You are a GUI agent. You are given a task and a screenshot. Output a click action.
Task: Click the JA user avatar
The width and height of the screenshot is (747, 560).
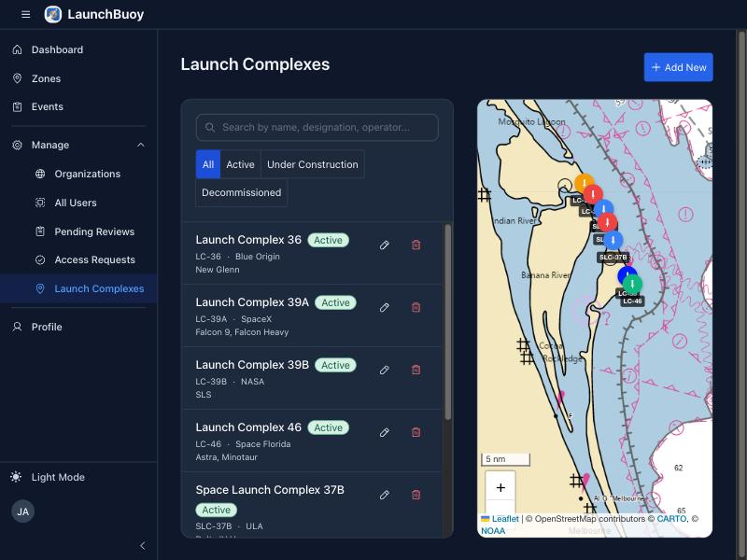[x=22, y=511]
